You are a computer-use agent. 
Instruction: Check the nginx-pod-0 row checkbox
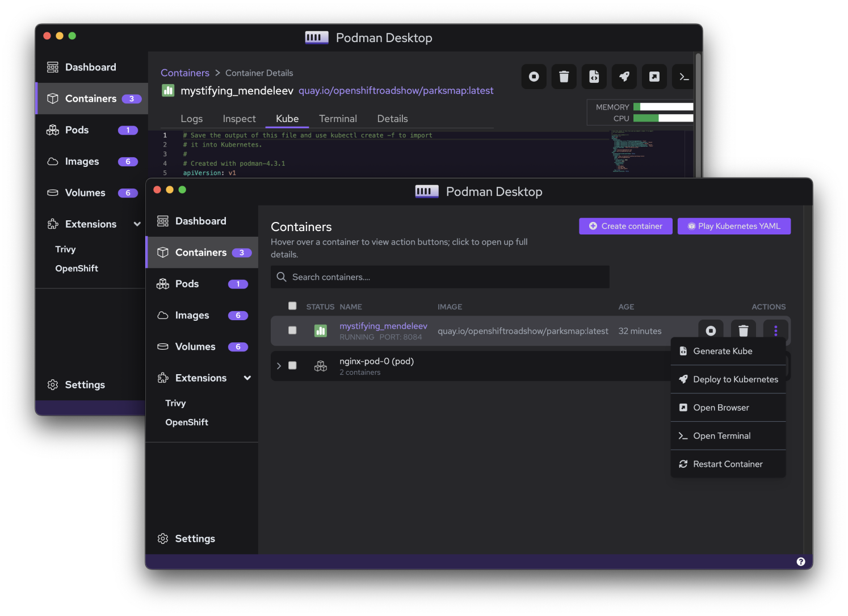pyautogui.click(x=292, y=366)
